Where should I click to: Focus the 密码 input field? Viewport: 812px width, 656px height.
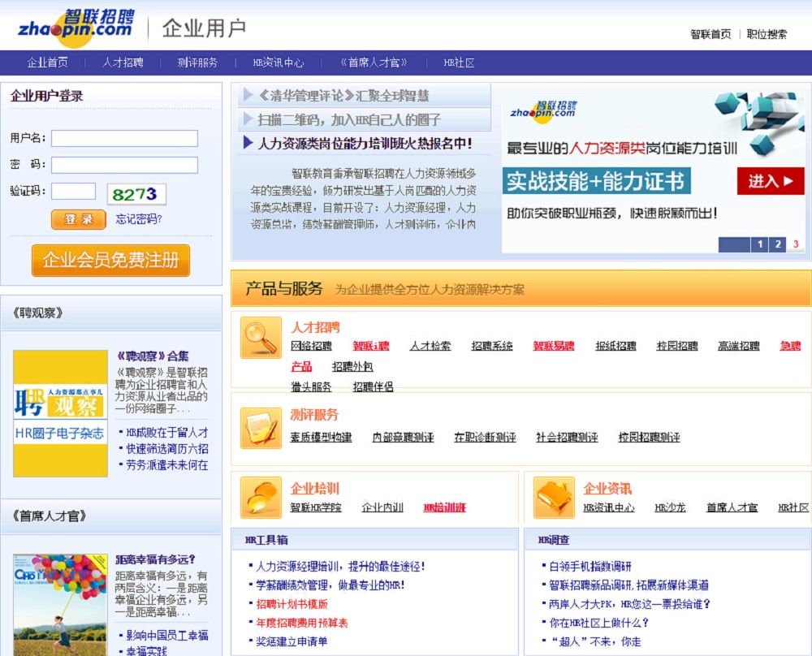pos(124,165)
